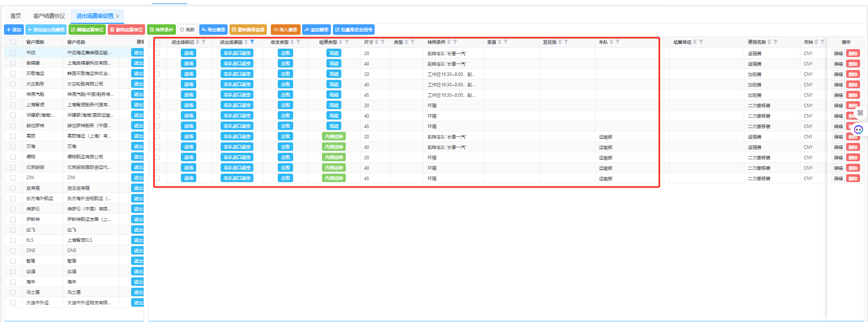Switch to the 客户结费协议 tab
868x322 pixels.
point(49,16)
